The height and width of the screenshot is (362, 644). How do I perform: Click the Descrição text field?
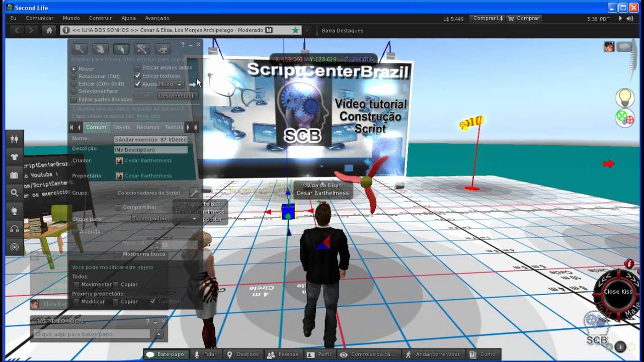[x=151, y=150]
